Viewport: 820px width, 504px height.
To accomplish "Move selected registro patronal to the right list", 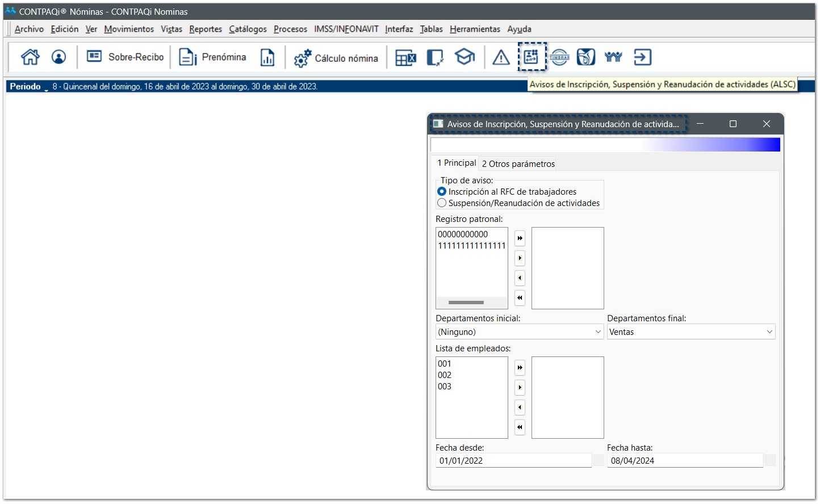I will point(520,258).
